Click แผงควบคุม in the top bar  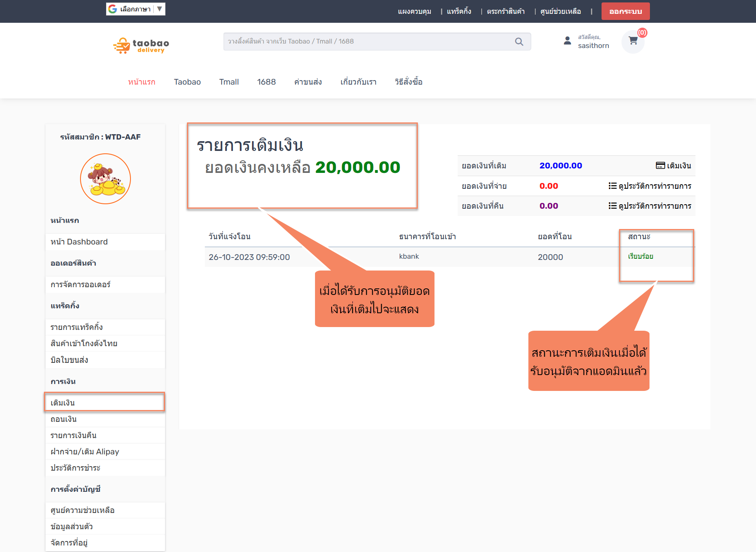[414, 11]
